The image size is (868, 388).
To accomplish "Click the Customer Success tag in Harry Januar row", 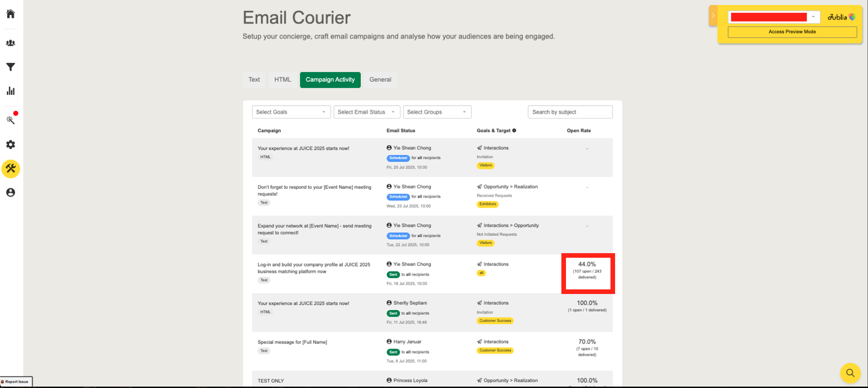I will point(495,350).
